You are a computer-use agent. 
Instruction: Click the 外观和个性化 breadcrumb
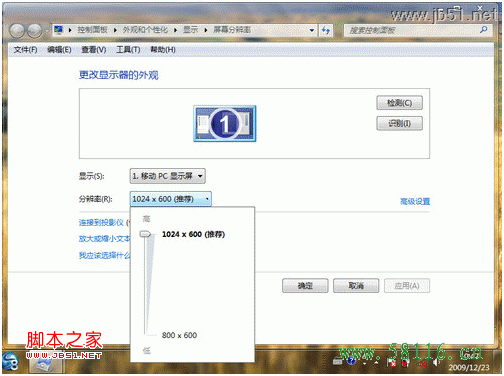click(145, 30)
